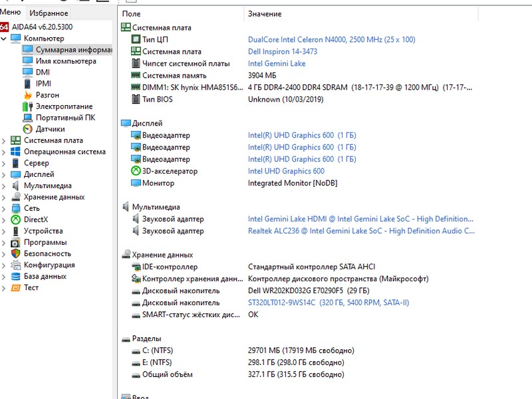Expand the Сеть tree node
This screenshot has height=399, width=532.
(x=4, y=209)
